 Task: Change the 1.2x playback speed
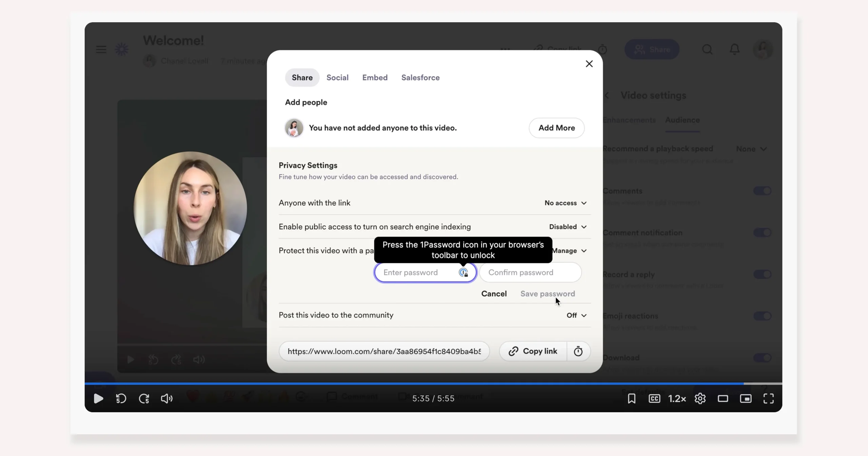[x=677, y=398]
